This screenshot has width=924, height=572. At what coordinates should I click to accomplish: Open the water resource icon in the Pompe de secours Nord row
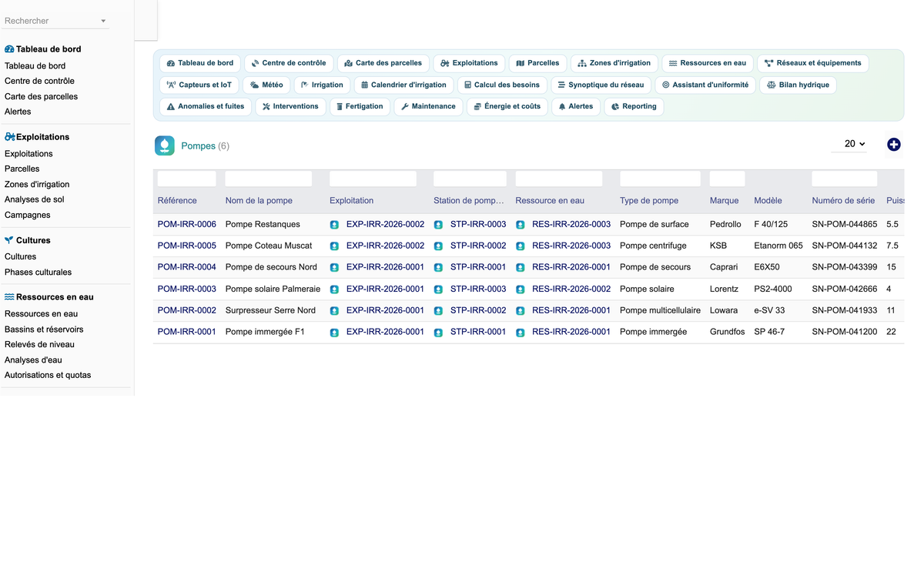coord(520,268)
